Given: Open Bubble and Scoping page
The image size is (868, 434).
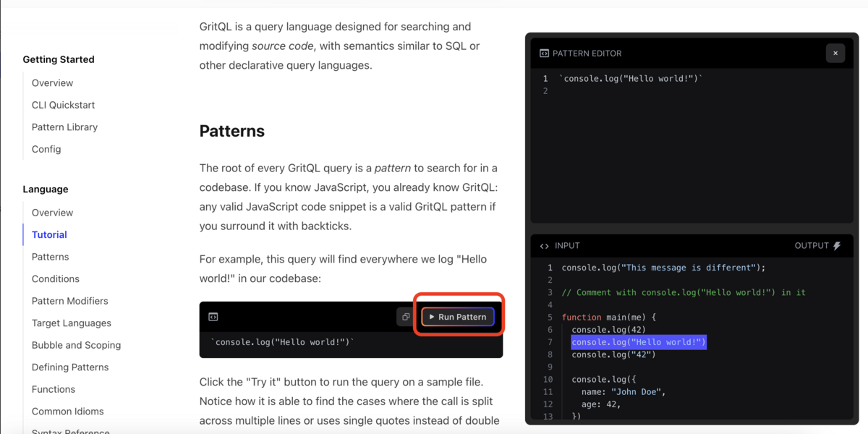Looking at the screenshot, I should point(76,345).
